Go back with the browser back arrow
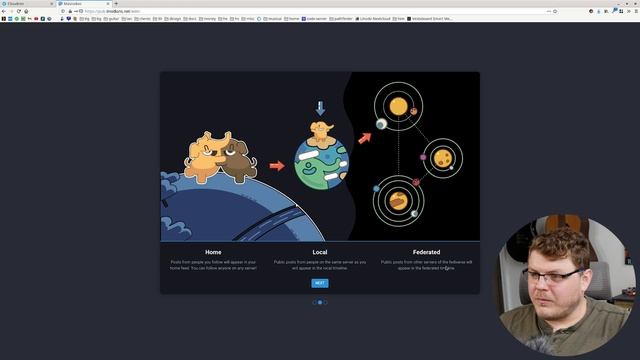The image size is (640, 360). pos(4,11)
